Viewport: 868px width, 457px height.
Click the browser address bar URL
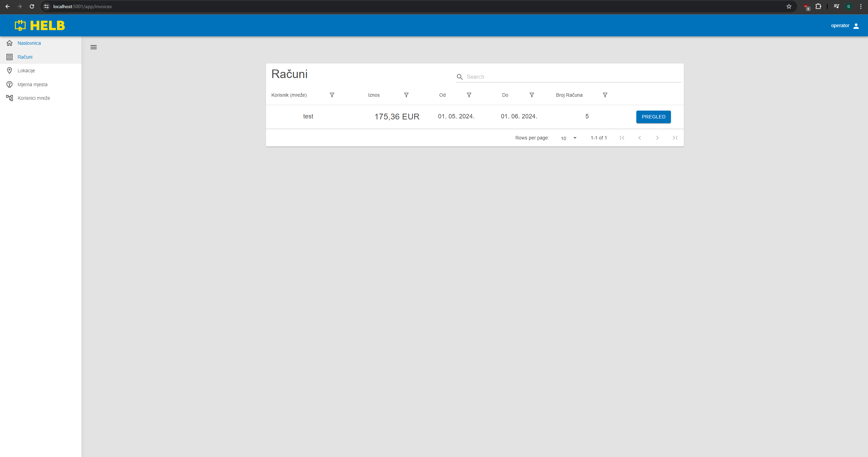(82, 6)
